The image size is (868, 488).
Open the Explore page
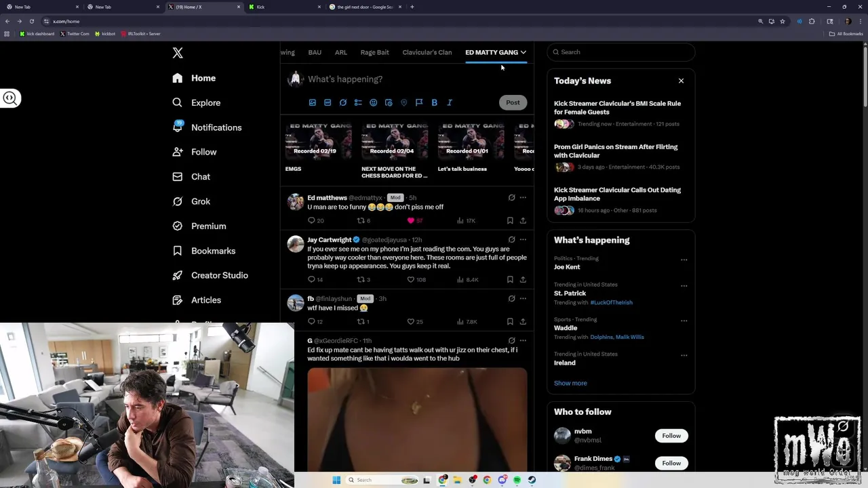pos(196,102)
